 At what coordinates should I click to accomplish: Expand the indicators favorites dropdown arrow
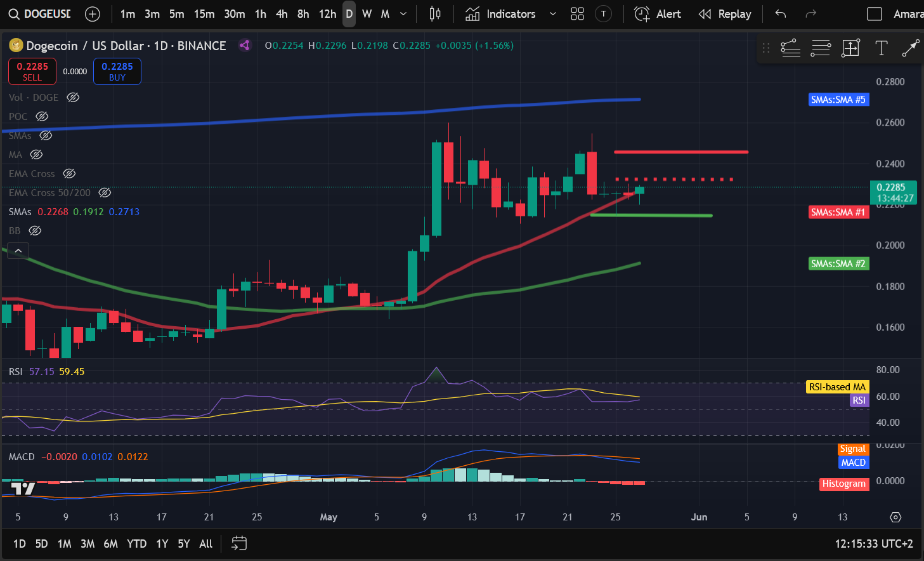553,14
